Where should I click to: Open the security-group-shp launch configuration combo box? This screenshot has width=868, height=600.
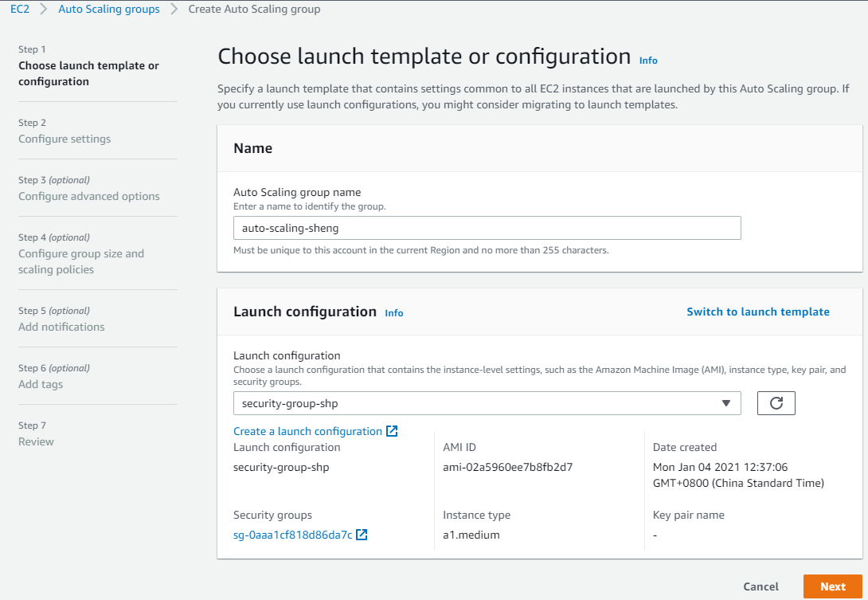click(478, 403)
